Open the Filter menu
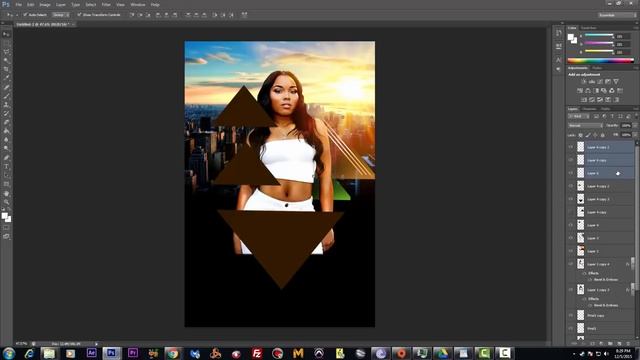640x360 pixels. pyautogui.click(x=106, y=4)
